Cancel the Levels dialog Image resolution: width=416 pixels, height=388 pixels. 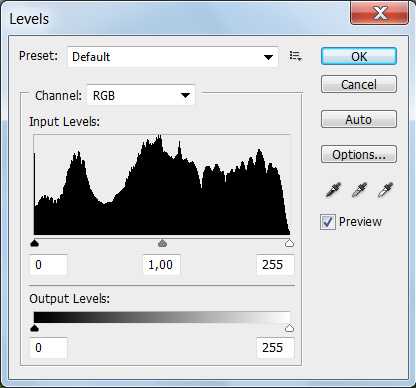click(359, 84)
